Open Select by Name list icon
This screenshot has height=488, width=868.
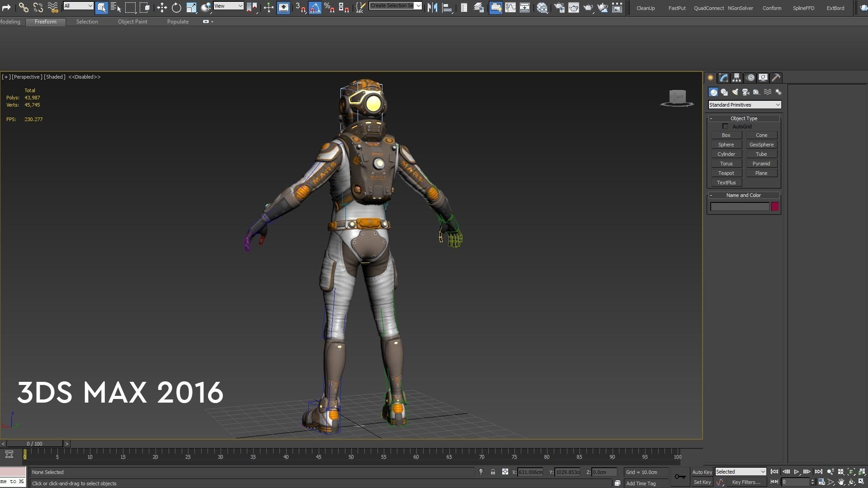tap(116, 7)
